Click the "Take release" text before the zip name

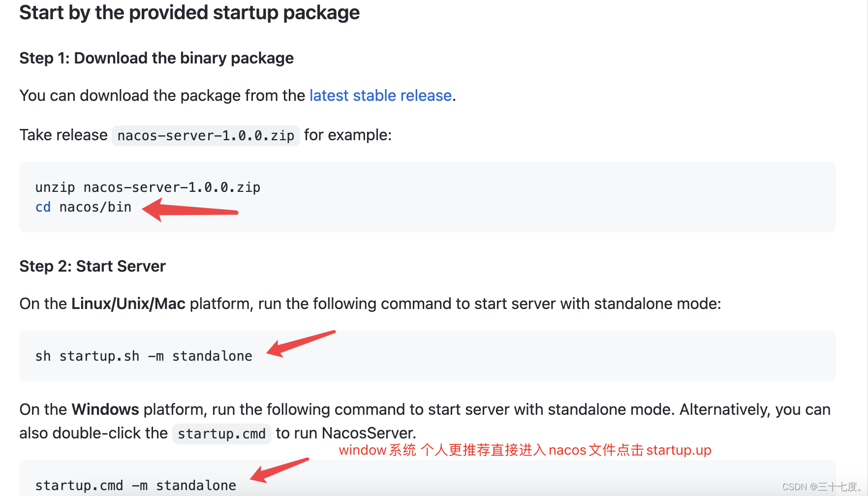tap(63, 135)
